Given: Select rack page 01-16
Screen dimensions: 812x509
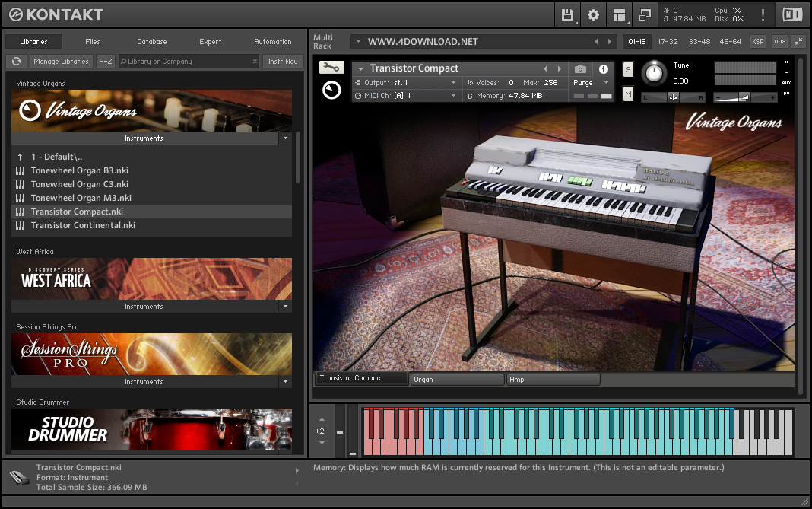Looking at the screenshot, I should (637, 42).
